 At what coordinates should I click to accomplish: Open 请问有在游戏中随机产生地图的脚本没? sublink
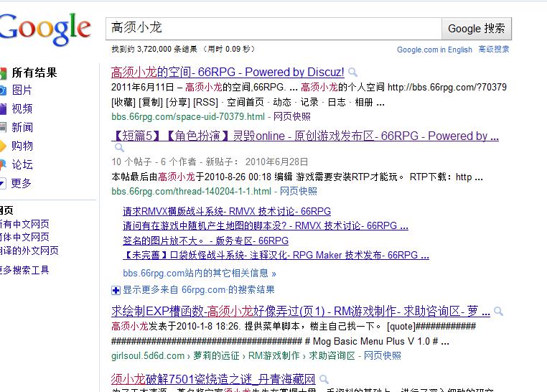(266, 226)
